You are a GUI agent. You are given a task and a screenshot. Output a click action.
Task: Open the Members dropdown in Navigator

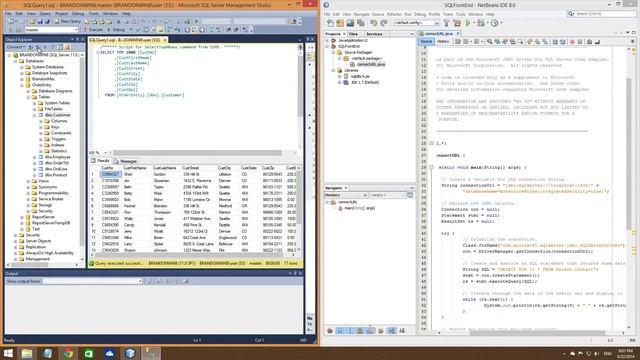[346, 196]
